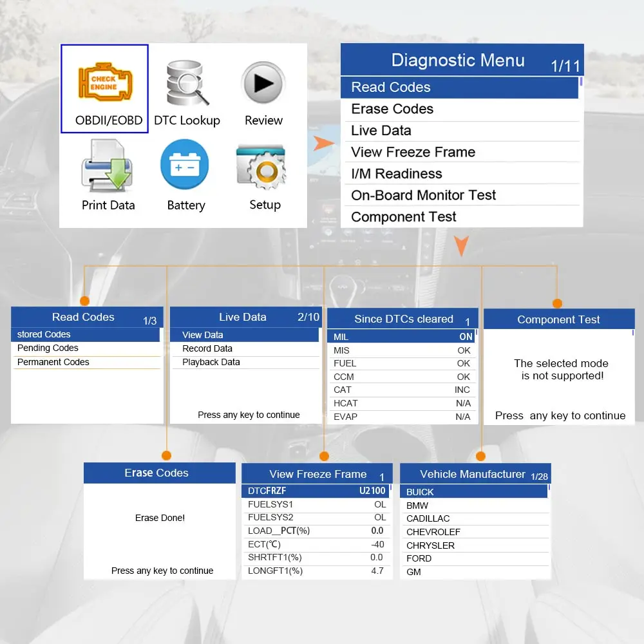Click scrollbar thumb in View Freeze Frame panel
The image size is (644, 644).
click(x=391, y=488)
